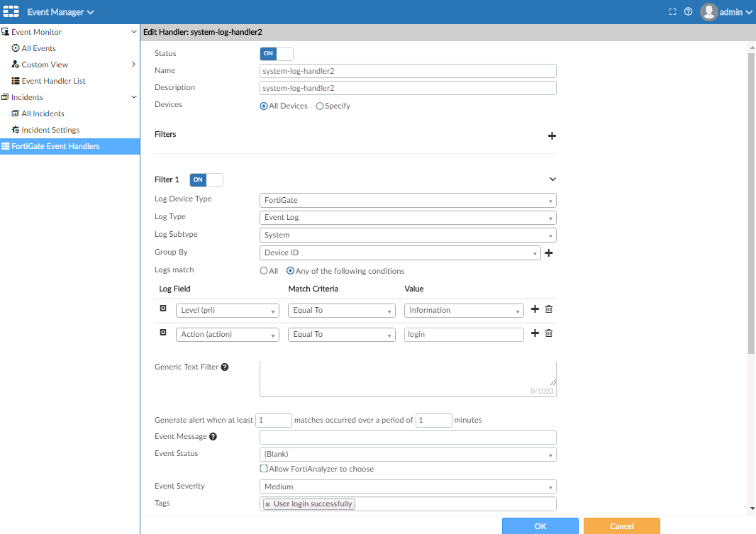Image resolution: width=756 pixels, height=534 pixels.
Task: Open the Event Severity dropdown
Action: [408, 486]
